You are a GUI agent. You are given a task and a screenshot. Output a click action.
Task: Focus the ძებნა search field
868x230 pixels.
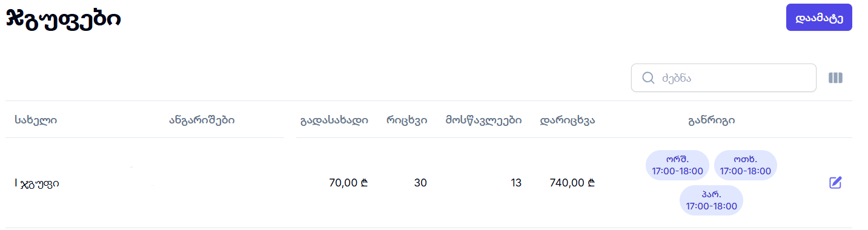[724, 78]
